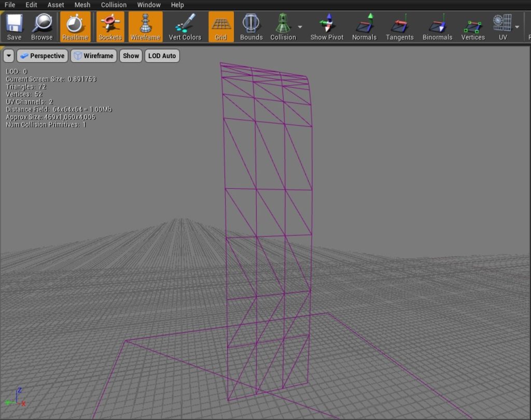Show Vertices on the mesh
This screenshot has width=531, height=420.
pyautogui.click(x=473, y=27)
